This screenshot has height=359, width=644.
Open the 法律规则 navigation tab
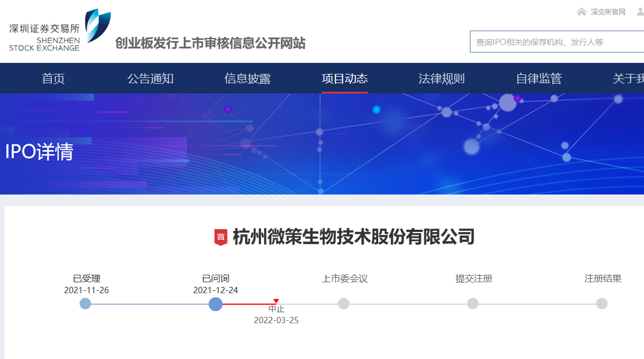click(442, 78)
